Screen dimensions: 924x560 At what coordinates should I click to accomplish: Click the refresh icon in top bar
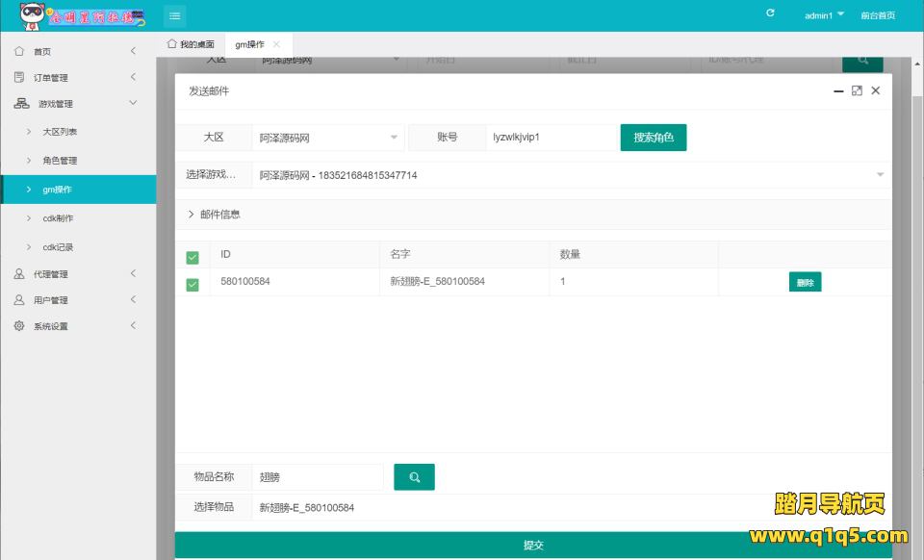point(770,13)
